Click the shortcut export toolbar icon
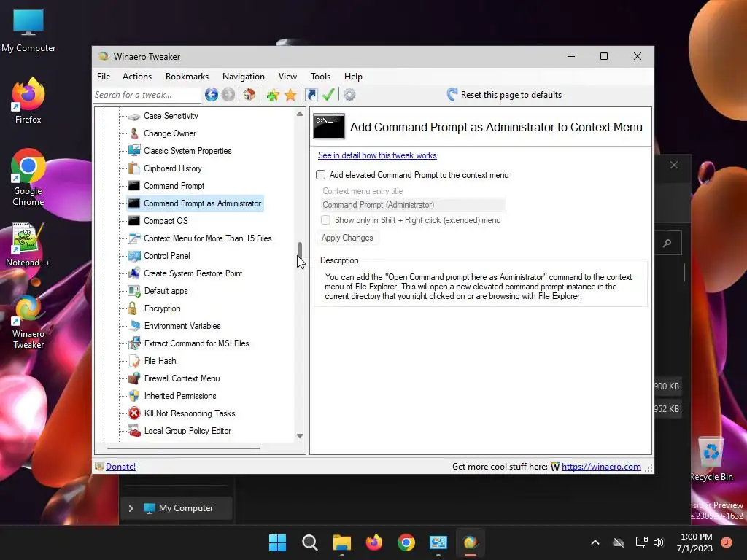This screenshot has height=560, width=747. [x=311, y=95]
